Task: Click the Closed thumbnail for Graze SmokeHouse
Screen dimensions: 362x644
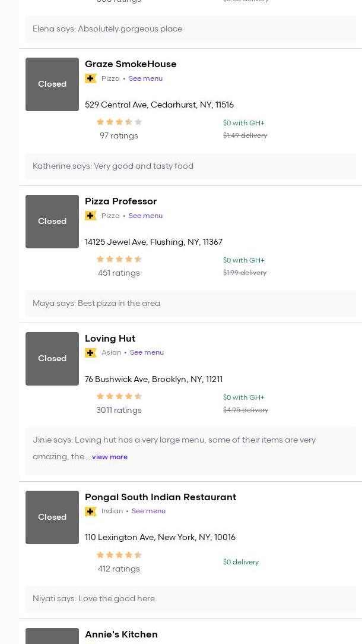Action: [52, 84]
